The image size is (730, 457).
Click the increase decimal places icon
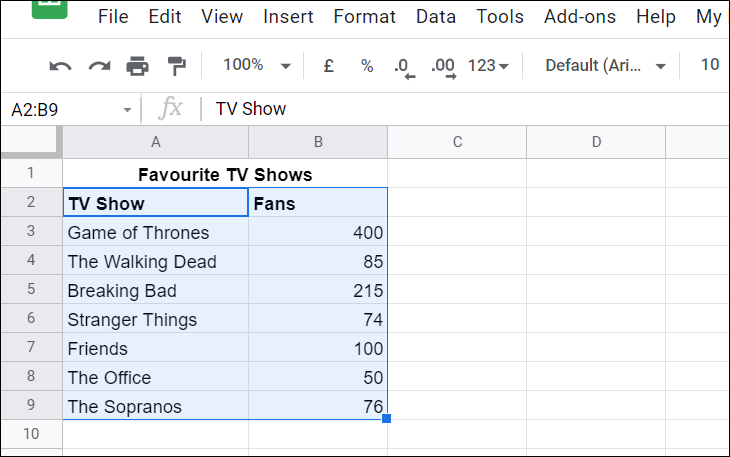coord(443,67)
